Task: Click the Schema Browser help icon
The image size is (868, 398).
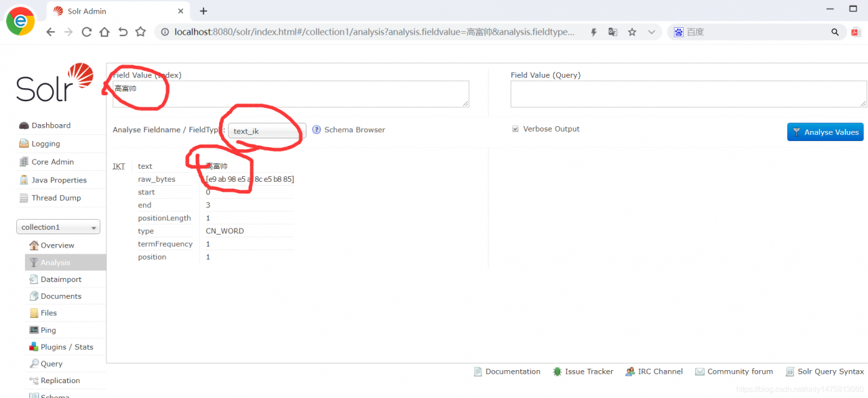Action: (317, 130)
